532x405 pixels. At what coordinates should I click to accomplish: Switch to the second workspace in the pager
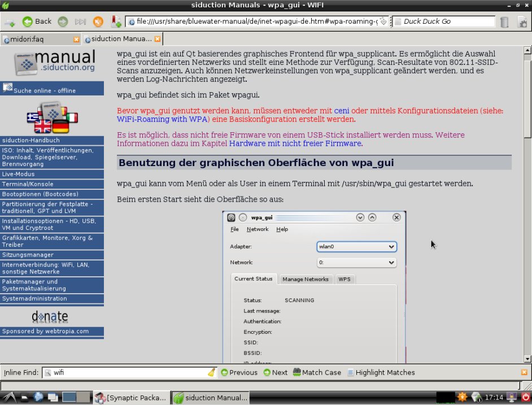coord(83,397)
